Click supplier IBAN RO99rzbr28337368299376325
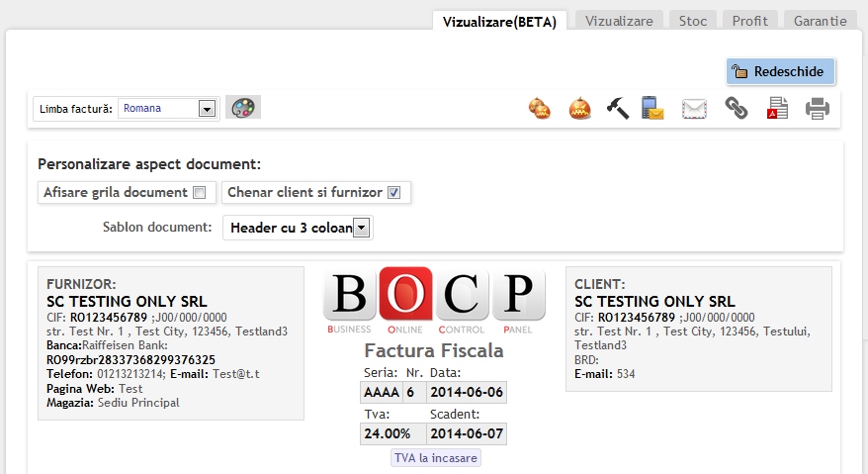 coord(130,360)
